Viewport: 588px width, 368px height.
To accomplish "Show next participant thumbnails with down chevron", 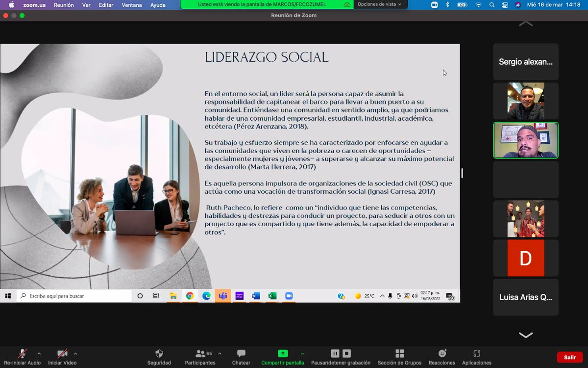I will coord(526,335).
